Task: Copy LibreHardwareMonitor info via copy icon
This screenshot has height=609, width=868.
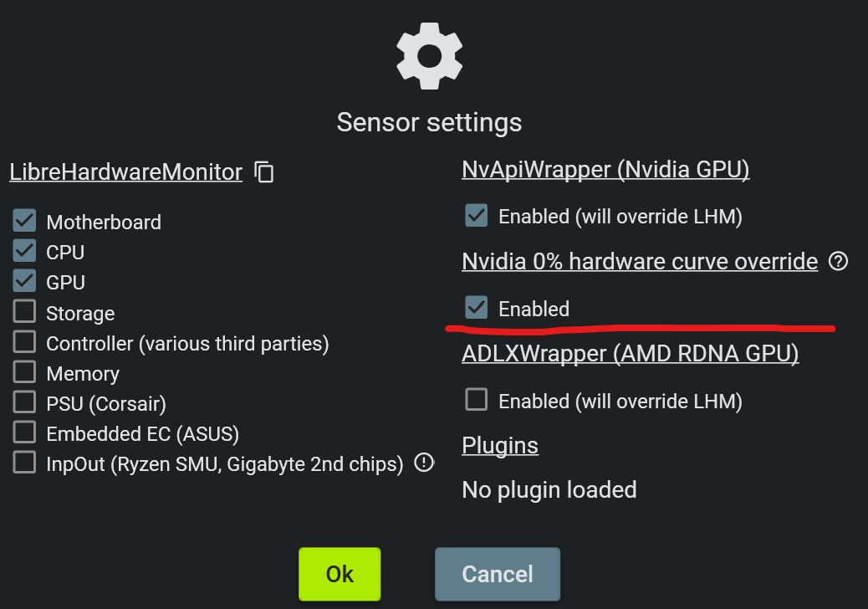Action: pyautogui.click(x=264, y=172)
